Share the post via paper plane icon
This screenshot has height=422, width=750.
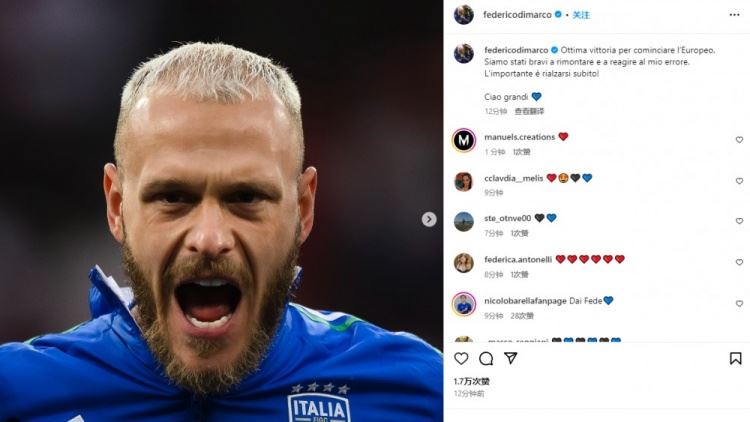[x=510, y=358]
